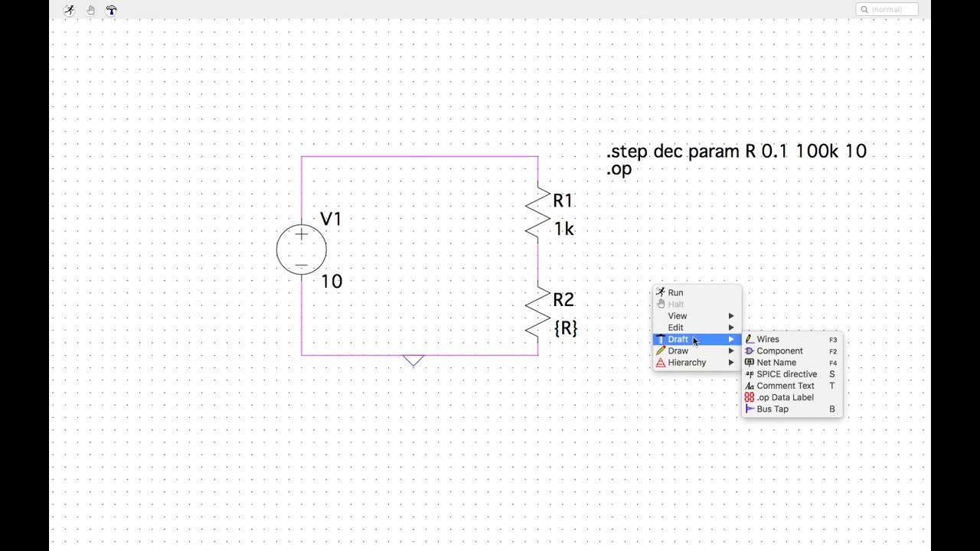
Task: Click the R2 label text
Action: tap(563, 300)
